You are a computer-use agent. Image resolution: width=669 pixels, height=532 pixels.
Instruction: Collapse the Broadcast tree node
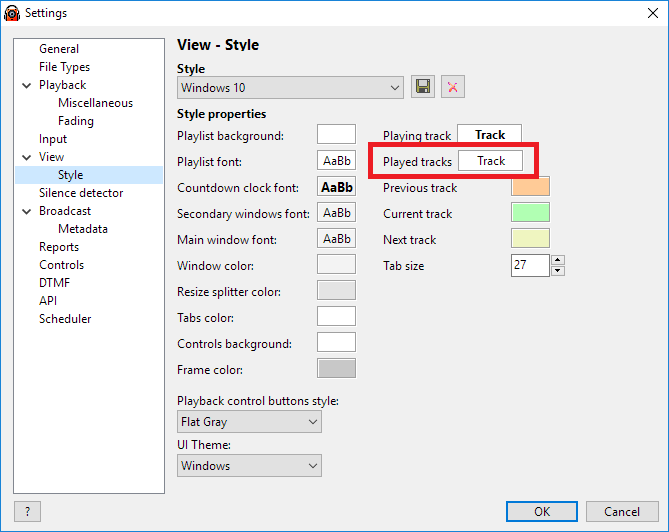coord(26,211)
